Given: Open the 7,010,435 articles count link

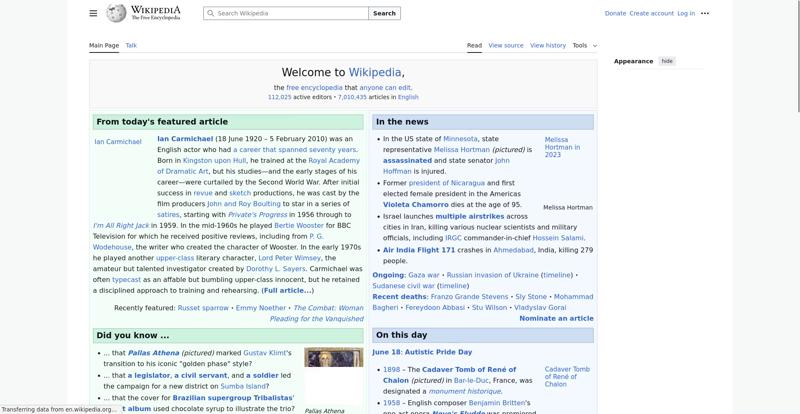Looking at the screenshot, I should (x=352, y=97).
